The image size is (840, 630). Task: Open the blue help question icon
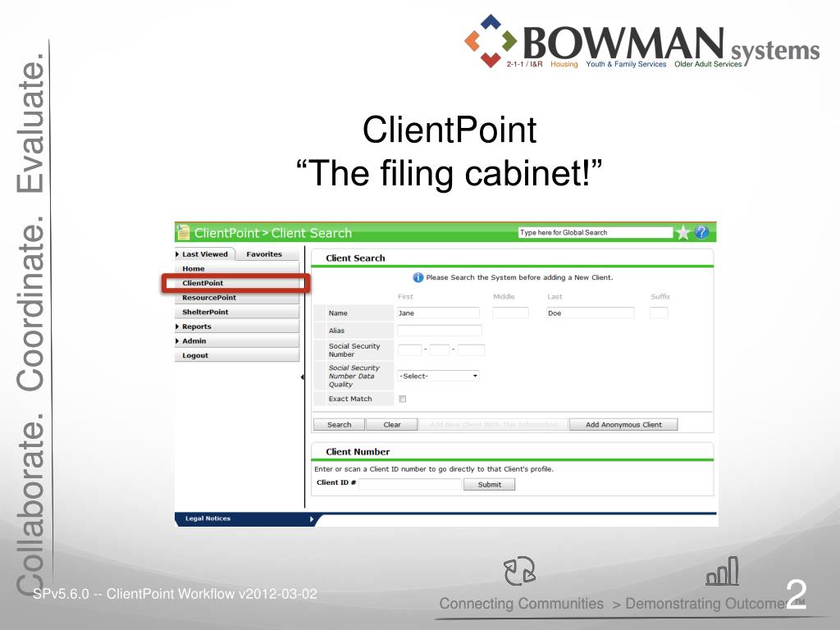point(701,232)
